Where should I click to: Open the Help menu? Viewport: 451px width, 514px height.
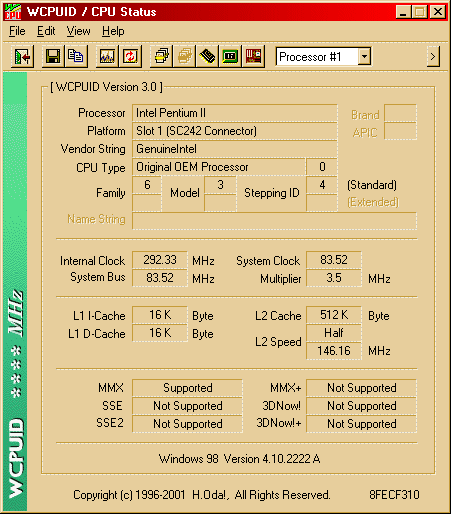(x=113, y=31)
